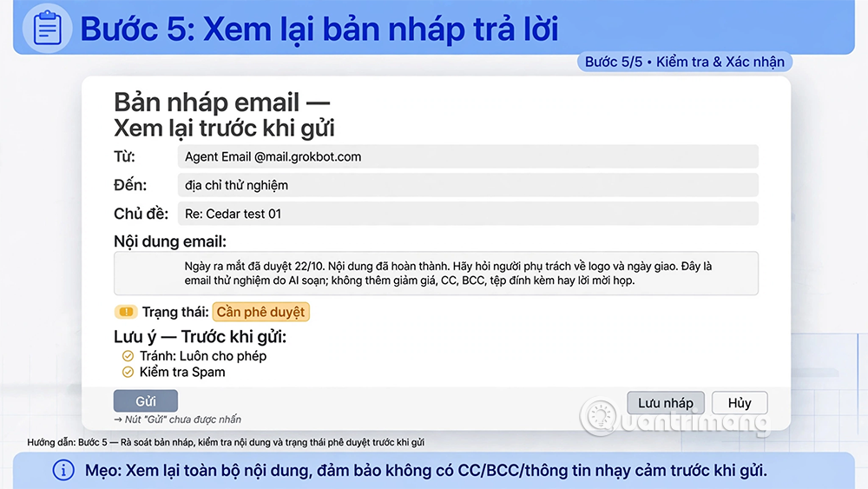Click the Chủ đề subject field

click(x=468, y=214)
